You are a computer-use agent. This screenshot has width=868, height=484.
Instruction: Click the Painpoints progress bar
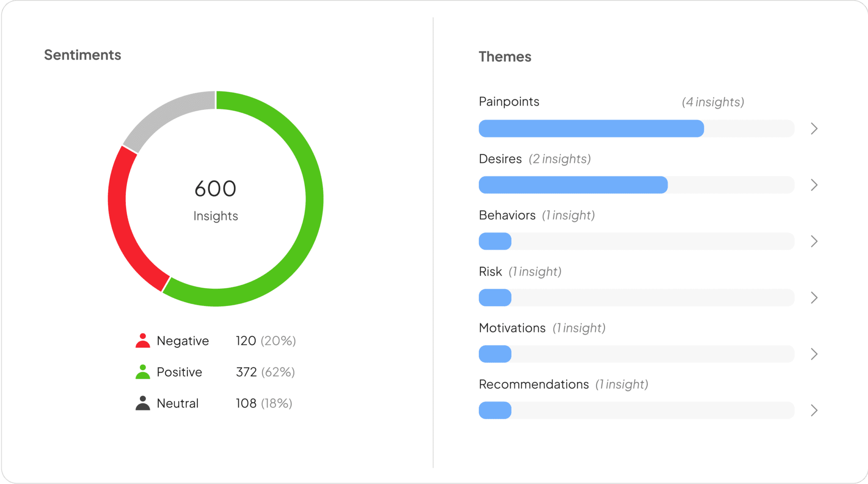pyautogui.click(x=636, y=129)
